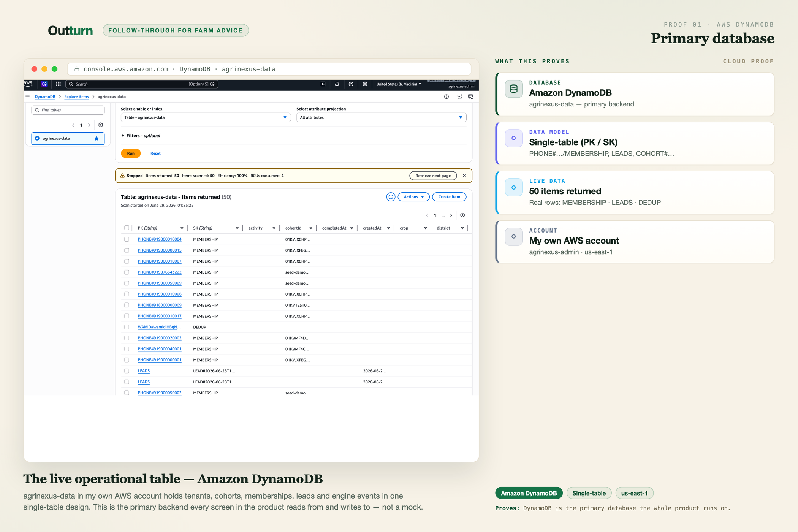Open the Actions dropdown button
The height and width of the screenshot is (532, 798).
[413, 197]
